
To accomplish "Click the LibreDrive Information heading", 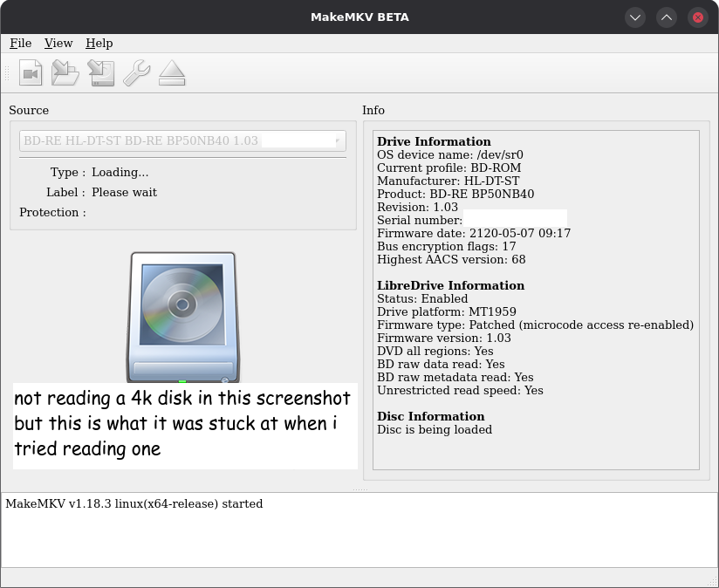I will (x=450, y=285).
